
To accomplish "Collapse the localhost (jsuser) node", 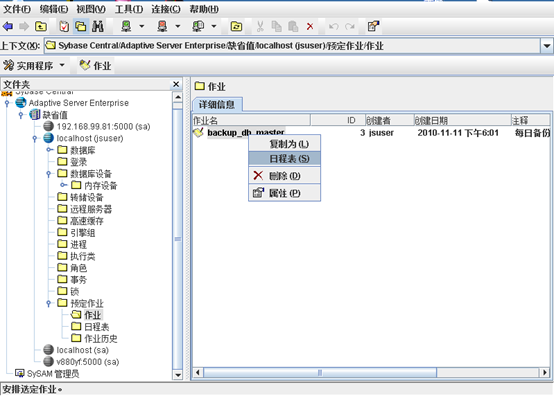I will [x=35, y=138].
